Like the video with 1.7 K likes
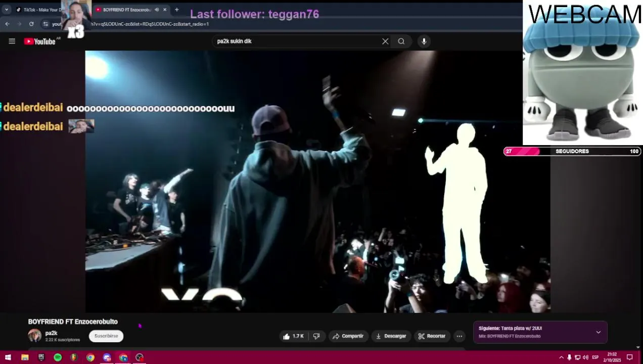The height and width of the screenshot is (364, 643). (x=294, y=336)
